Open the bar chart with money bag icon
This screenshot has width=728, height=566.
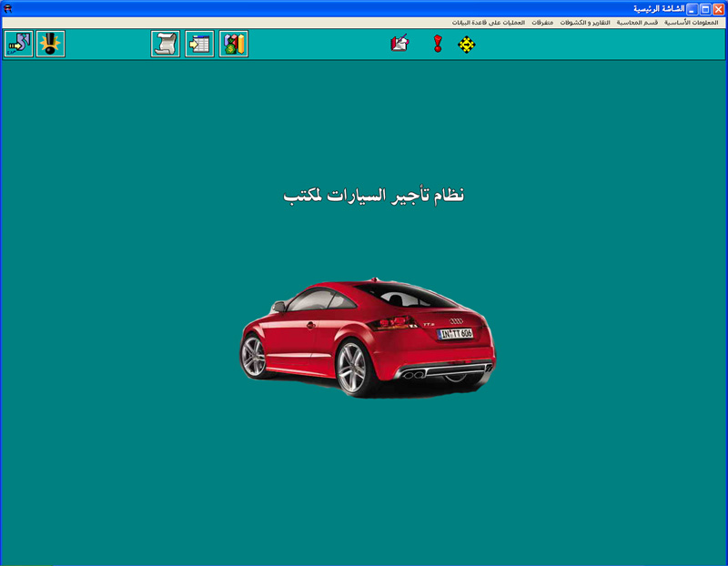(x=234, y=44)
